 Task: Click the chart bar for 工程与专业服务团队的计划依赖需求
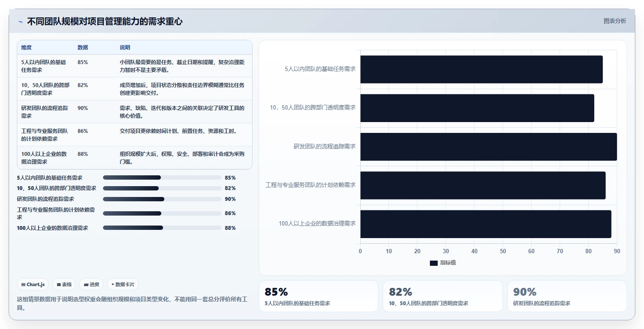tap(483, 185)
